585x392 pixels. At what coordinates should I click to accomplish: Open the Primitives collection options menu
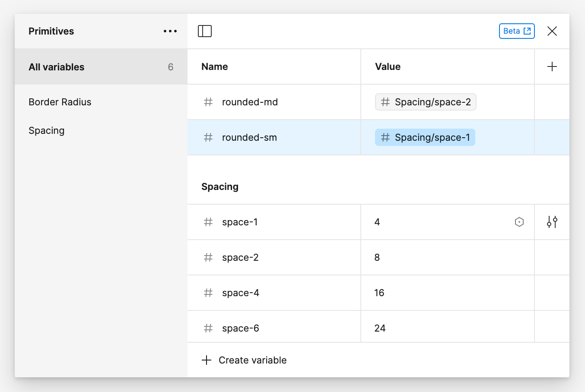170,31
